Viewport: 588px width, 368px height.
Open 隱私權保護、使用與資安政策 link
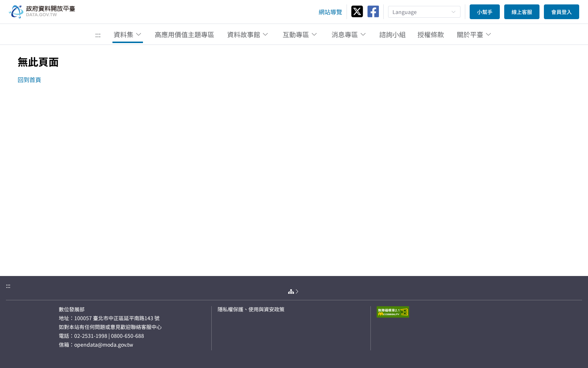pyautogui.click(x=251, y=309)
